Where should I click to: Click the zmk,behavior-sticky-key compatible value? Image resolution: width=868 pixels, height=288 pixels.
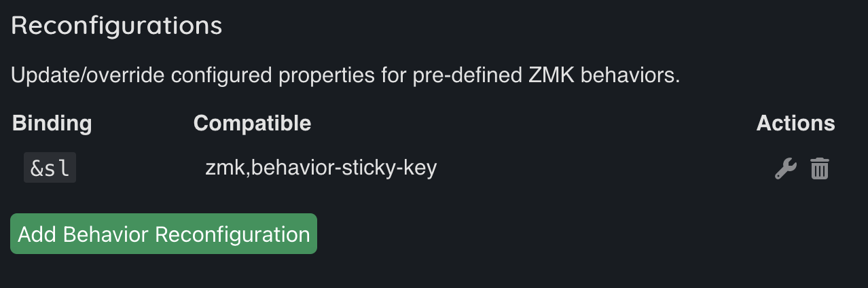[321, 168]
